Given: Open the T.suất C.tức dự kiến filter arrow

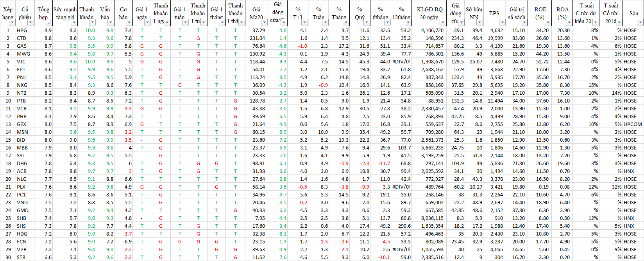Looking at the screenshot, I should (x=596, y=22).
